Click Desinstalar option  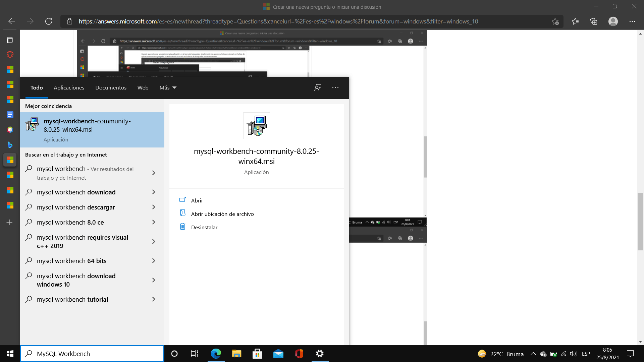pos(204,227)
